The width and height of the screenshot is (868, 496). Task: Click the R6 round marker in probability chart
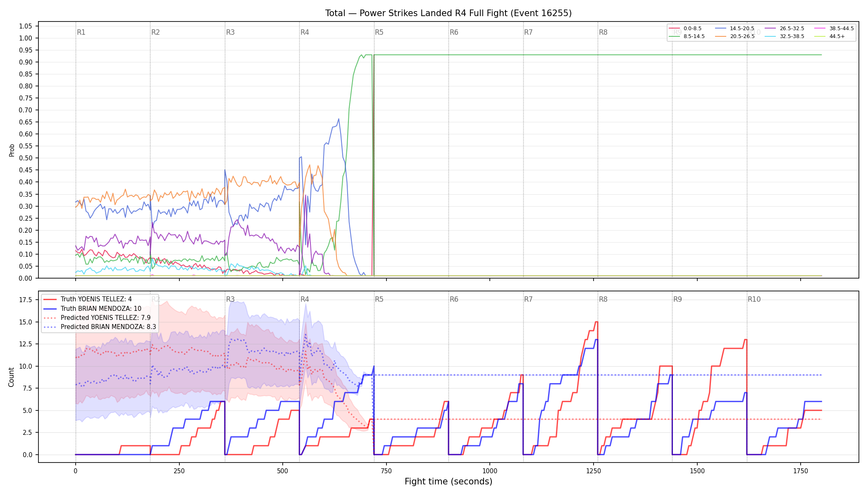point(454,32)
